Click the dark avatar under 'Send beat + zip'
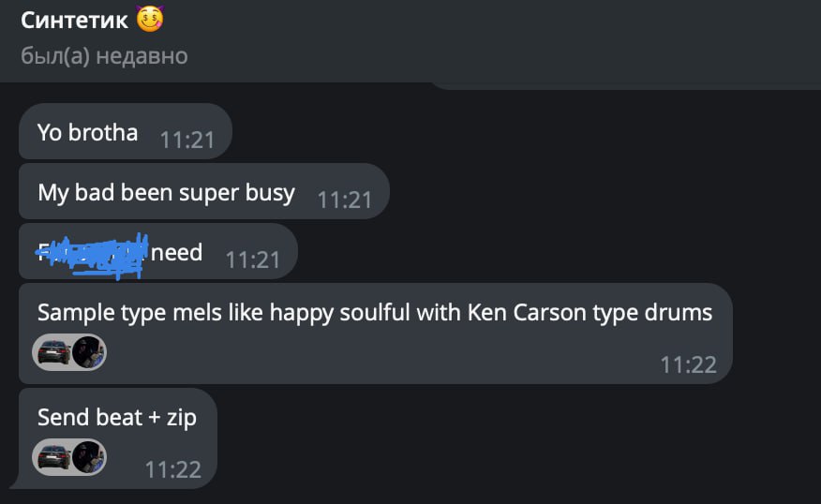Viewport: 821px width, 504px height. 88,457
